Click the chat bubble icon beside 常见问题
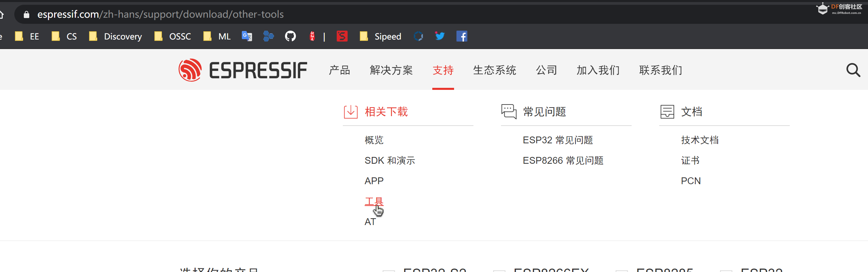868x272 pixels. [x=509, y=112]
